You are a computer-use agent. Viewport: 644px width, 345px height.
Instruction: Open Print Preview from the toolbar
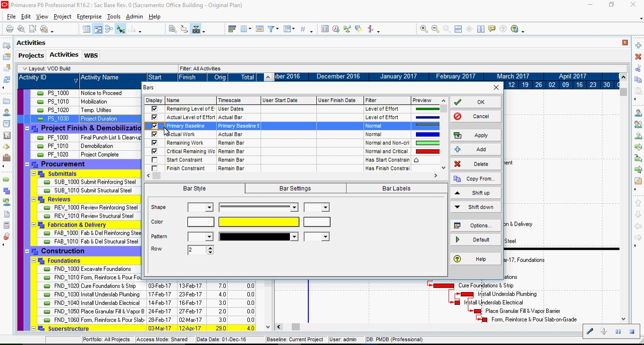21,29
